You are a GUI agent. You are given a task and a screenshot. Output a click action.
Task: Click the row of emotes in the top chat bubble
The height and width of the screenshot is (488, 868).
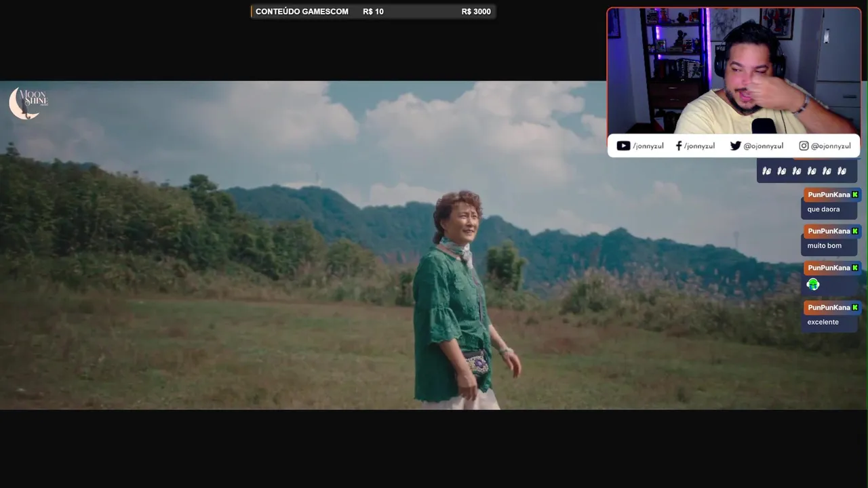pos(804,171)
